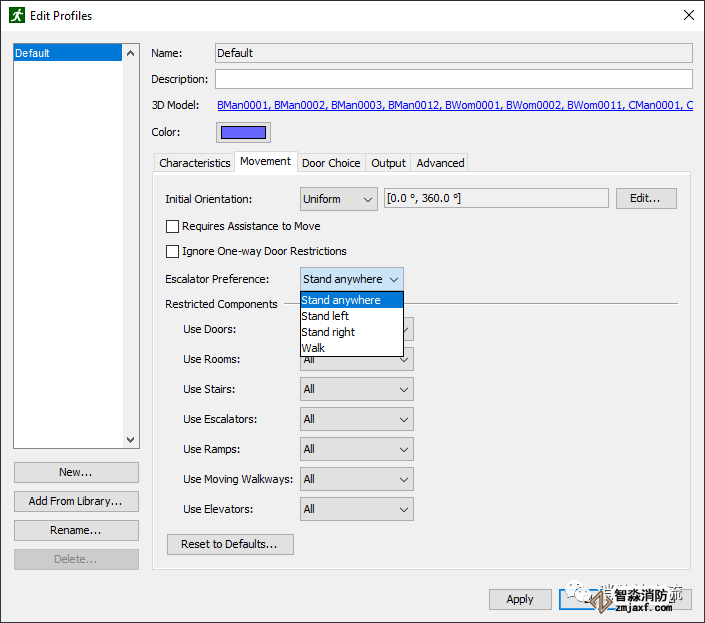
Task: Choose Stand left from escalator list
Action: (326, 316)
